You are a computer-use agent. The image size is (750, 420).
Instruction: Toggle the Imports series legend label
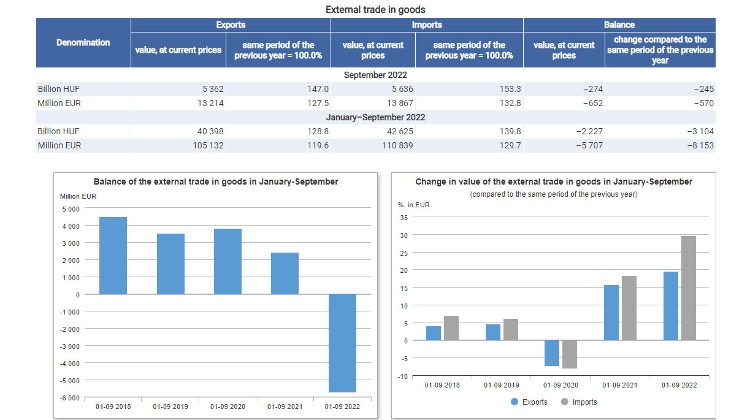[x=585, y=402]
